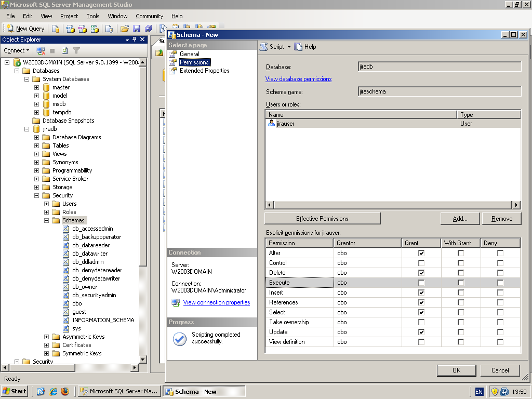
Task: Click OK to create the schema
Action: (x=456, y=370)
